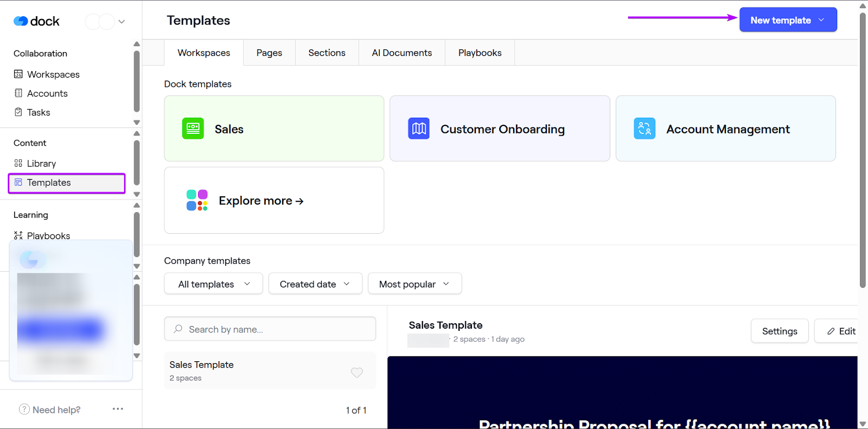Open the Account Management template card
Viewport: 868px width, 429px height.
click(x=725, y=129)
